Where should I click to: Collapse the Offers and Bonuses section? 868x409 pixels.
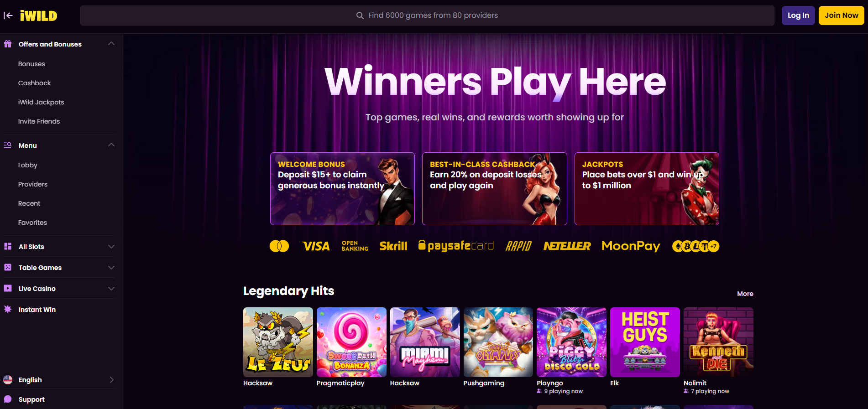click(111, 44)
